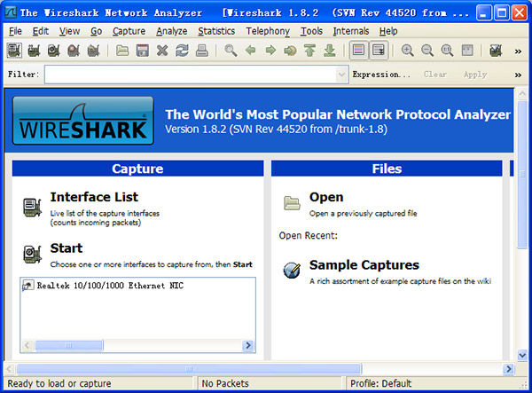Apply the display filter
532x393 pixels.
475,75
